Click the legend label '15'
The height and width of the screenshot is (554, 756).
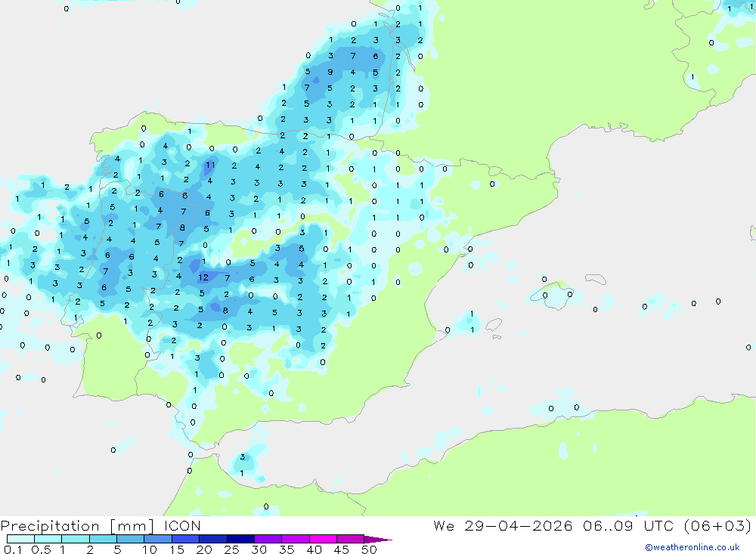[177, 549]
